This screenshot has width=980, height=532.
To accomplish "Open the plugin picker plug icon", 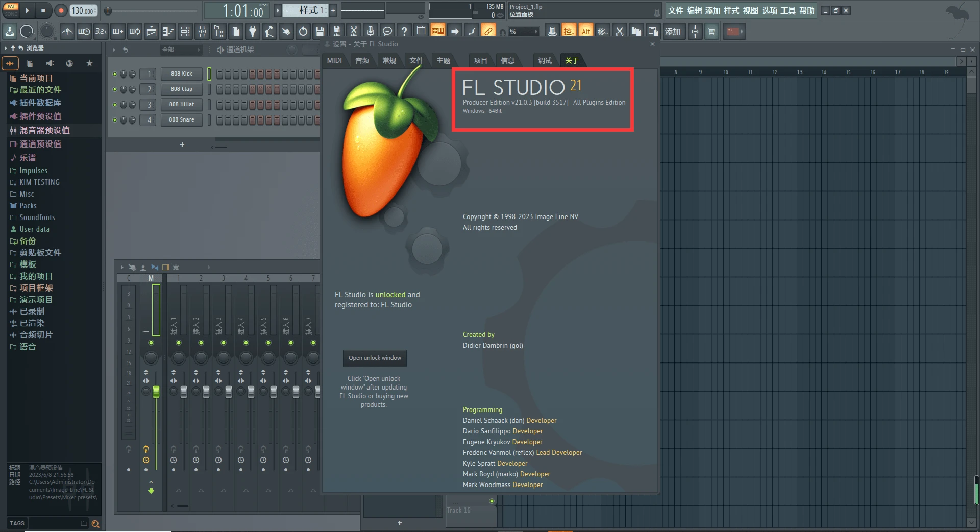I will pos(253,31).
